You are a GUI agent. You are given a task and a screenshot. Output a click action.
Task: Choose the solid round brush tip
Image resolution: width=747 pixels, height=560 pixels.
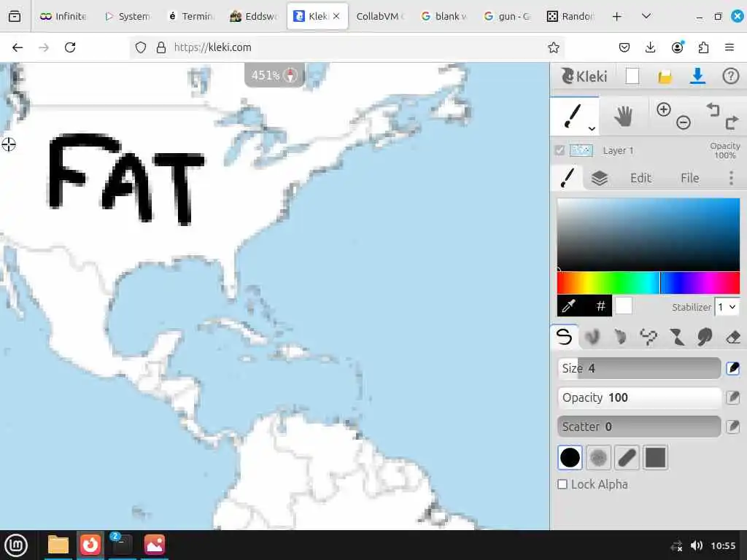pyautogui.click(x=570, y=458)
